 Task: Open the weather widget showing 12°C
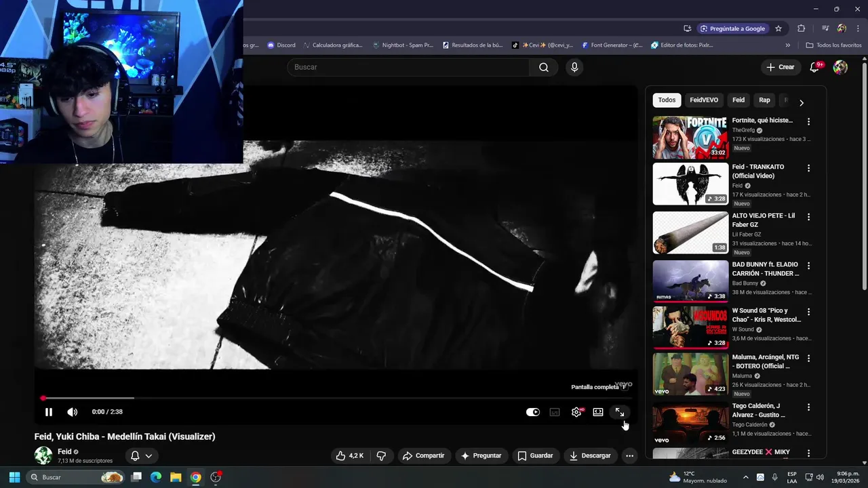pyautogui.click(x=698, y=477)
